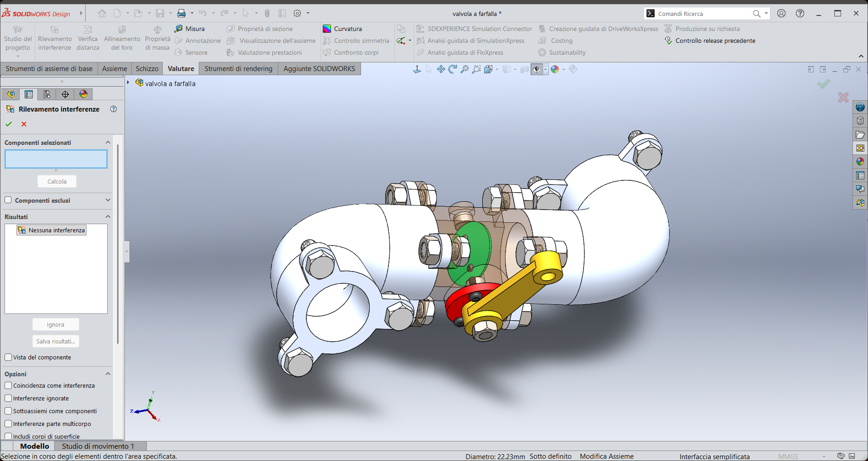Open Proprietà di massa tool
This screenshot has width=868, height=461.
(x=157, y=38)
